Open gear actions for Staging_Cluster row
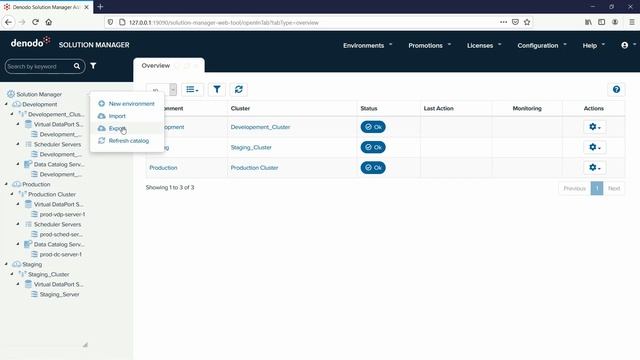The width and height of the screenshot is (640, 360). (595, 147)
